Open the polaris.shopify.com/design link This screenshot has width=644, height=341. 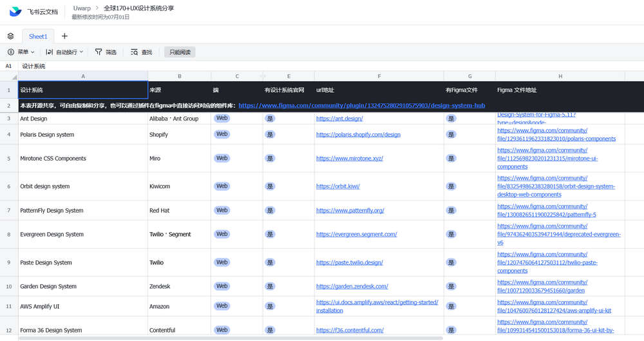click(358, 135)
